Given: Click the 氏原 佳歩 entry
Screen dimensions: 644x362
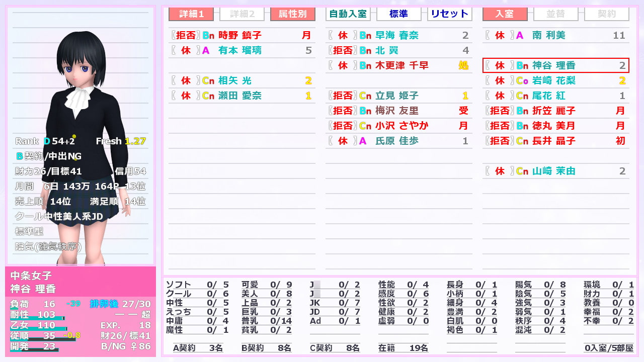Looking at the screenshot, I should pos(398,141).
